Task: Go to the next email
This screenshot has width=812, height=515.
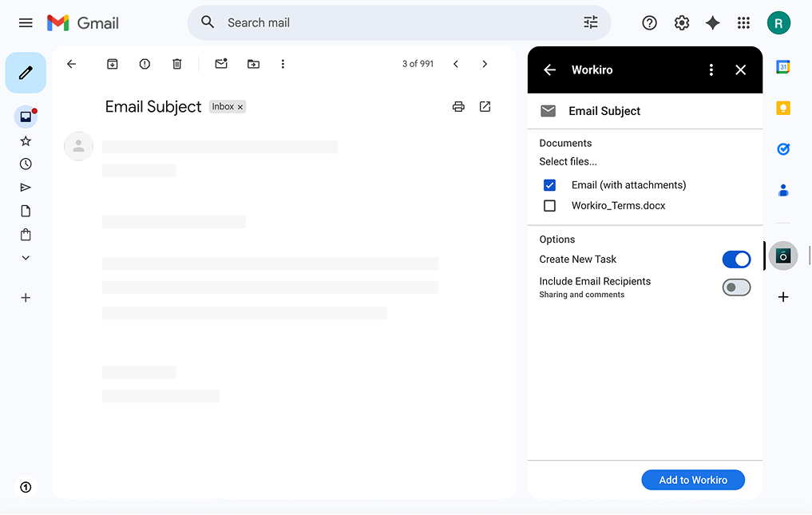Action: click(485, 64)
